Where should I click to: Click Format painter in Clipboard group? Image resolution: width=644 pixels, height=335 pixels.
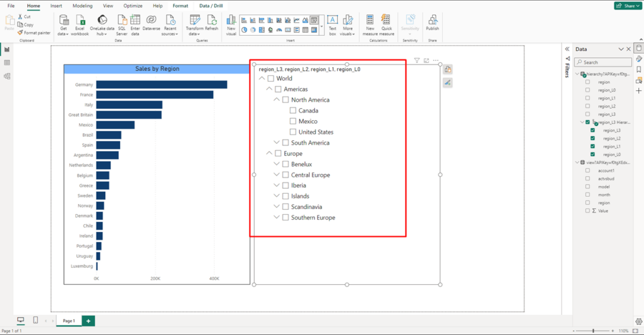click(x=34, y=33)
